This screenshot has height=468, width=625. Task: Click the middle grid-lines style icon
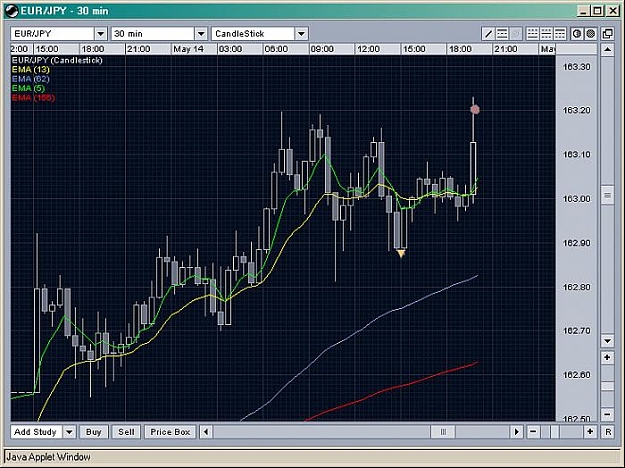click(546, 34)
